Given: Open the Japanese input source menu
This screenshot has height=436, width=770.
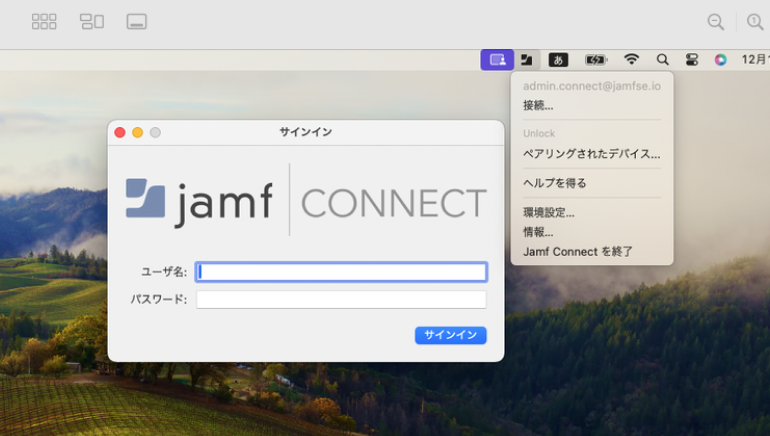Looking at the screenshot, I should (558, 60).
